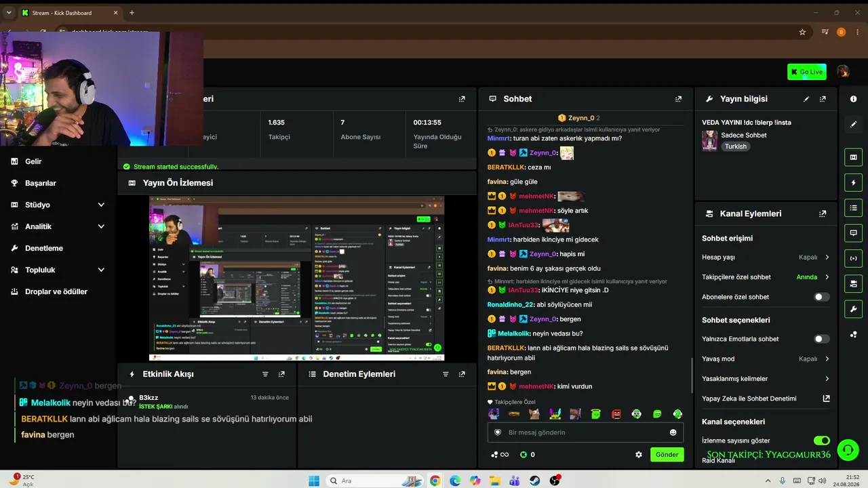
Task: Pop out the Kanal Eylemleri panel
Action: [823, 213]
